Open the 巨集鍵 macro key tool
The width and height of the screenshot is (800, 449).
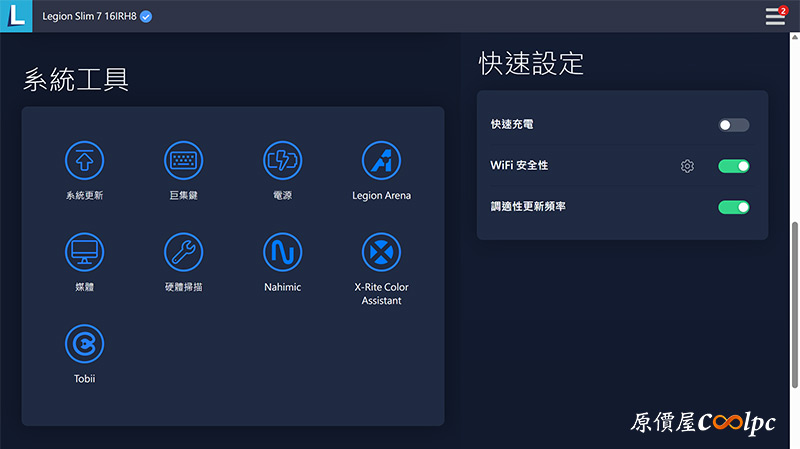(x=183, y=160)
